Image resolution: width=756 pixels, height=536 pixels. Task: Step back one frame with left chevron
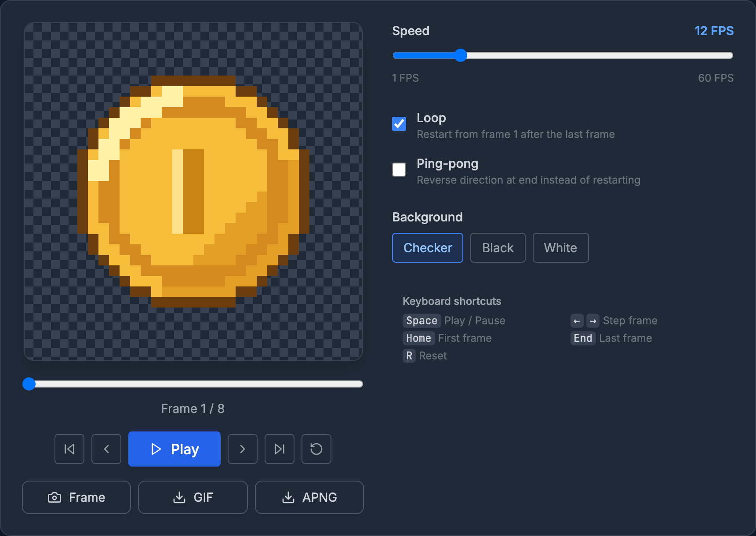click(106, 449)
